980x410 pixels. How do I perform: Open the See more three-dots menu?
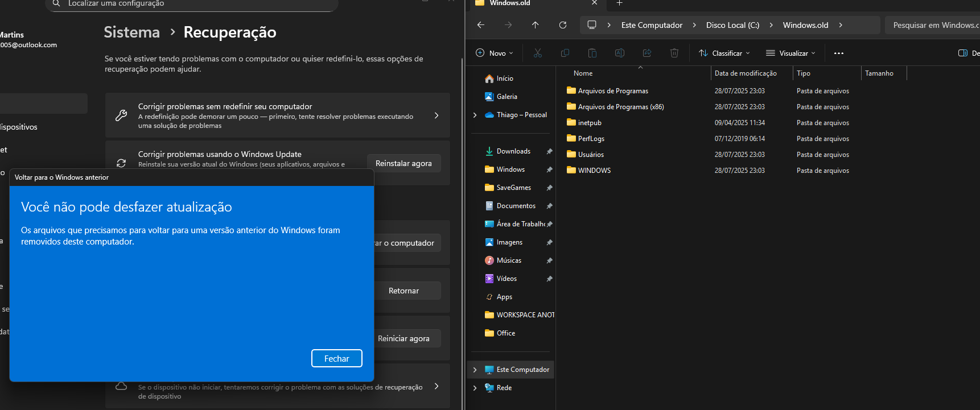tap(838, 53)
